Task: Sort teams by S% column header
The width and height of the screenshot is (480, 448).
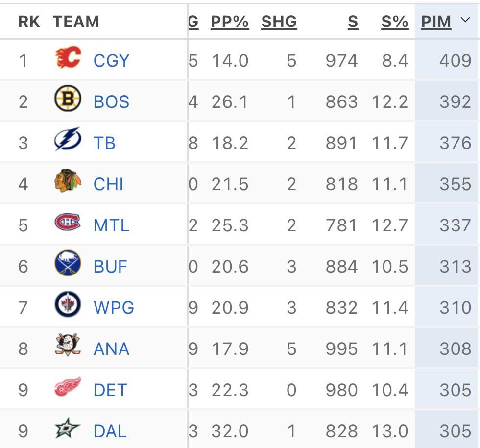Action: click(x=395, y=22)
